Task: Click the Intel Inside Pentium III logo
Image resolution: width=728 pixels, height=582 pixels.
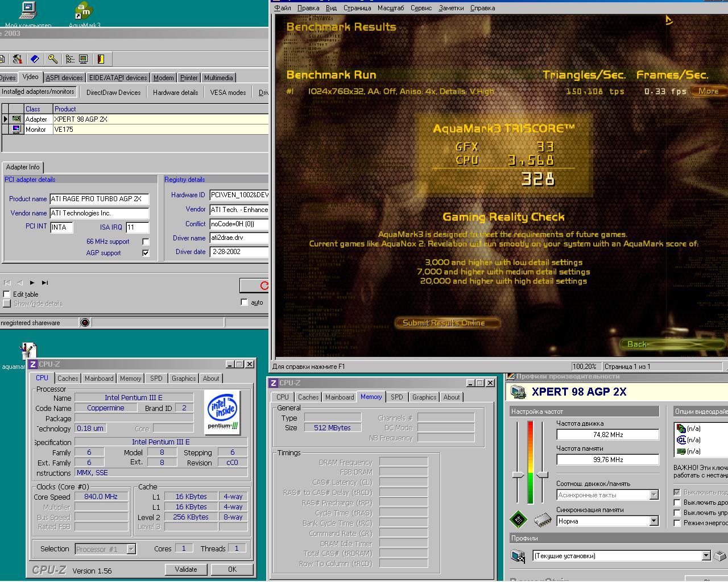Action: coord(222,413)
